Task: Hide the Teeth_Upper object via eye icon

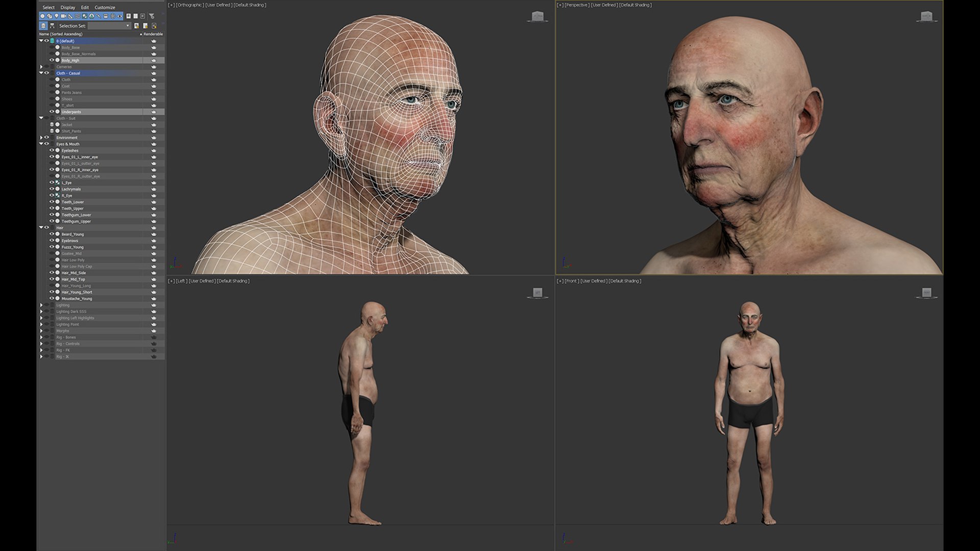Action: coord(52,208)
